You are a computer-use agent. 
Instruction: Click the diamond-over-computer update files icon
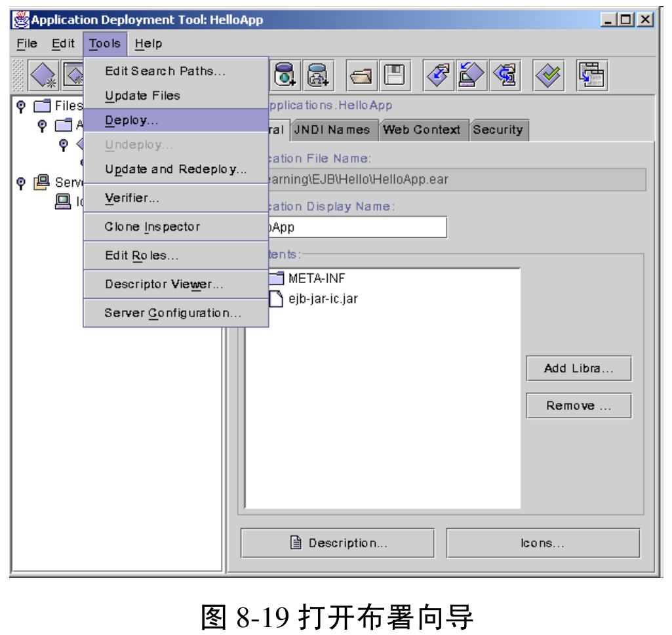point(471,76)
